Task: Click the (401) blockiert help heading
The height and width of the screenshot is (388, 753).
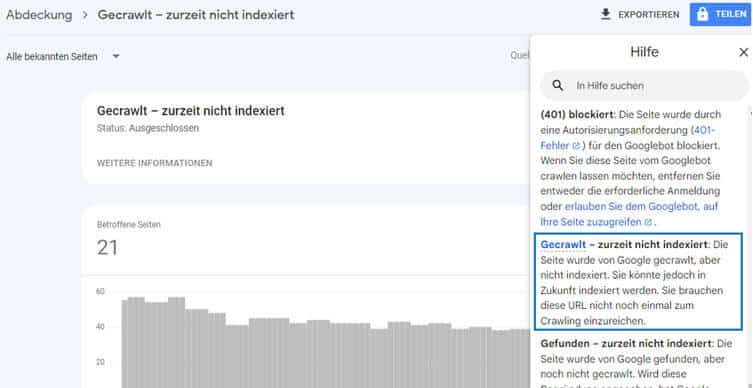Action: point(577,115)
